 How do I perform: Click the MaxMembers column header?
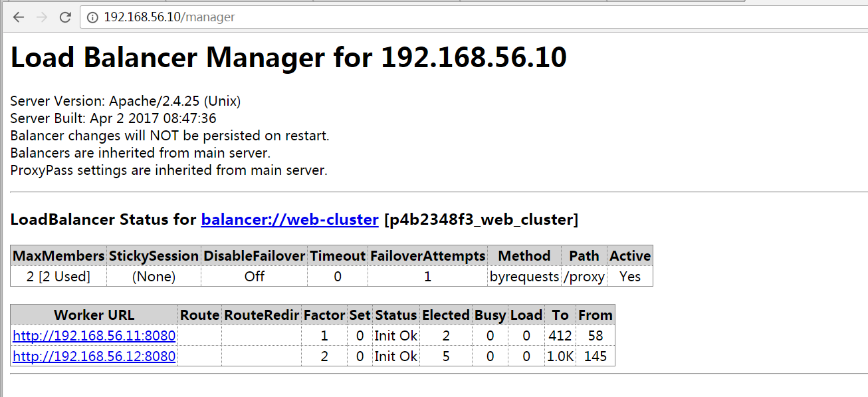point(59,256)
